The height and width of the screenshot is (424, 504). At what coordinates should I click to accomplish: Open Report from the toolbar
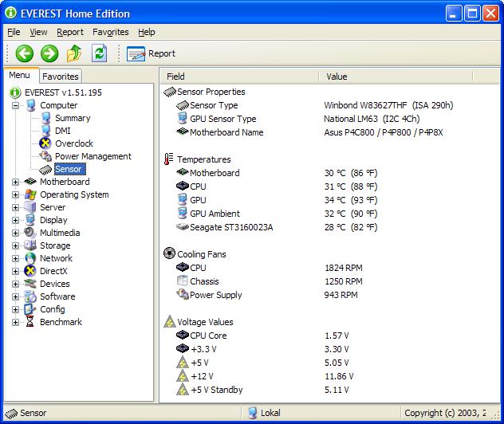pos(151,53)
